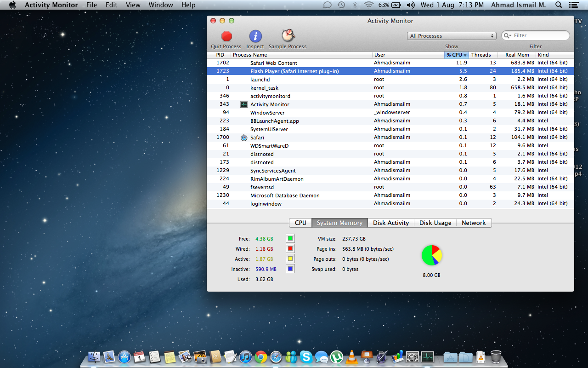Open the Mail app in the Dock
588x368 pixels.
coord(109,356)
